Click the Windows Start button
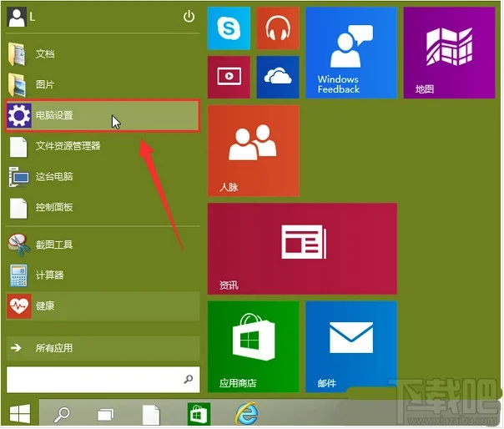 point(20,414)
